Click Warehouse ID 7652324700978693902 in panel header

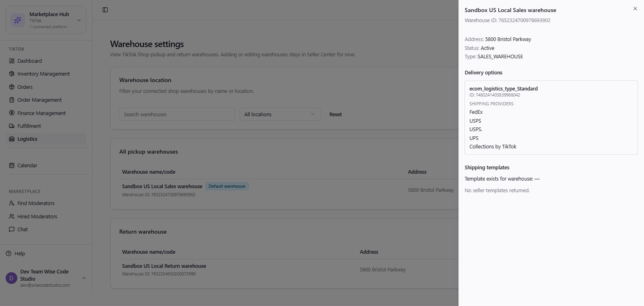pos(508,21)
